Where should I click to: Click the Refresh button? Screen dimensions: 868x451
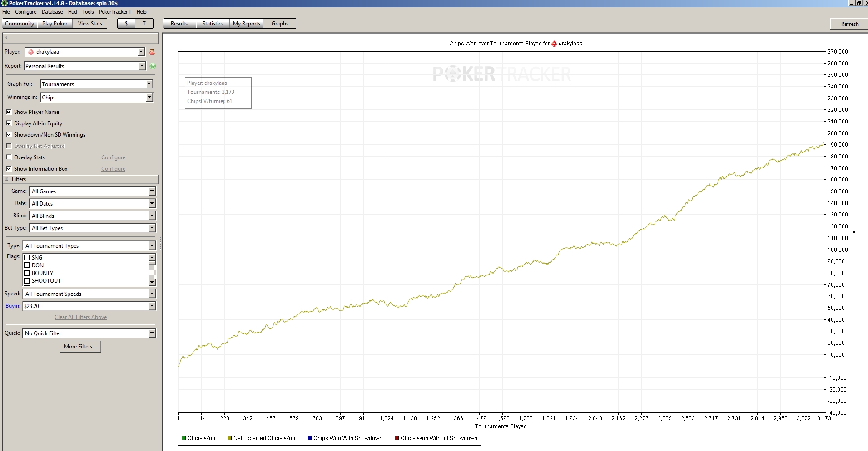point(849,24)
